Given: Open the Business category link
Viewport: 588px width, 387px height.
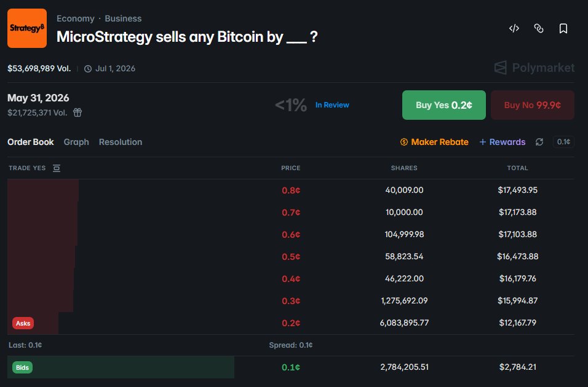Looking at the screenshot, I should (x=123, y=18).
